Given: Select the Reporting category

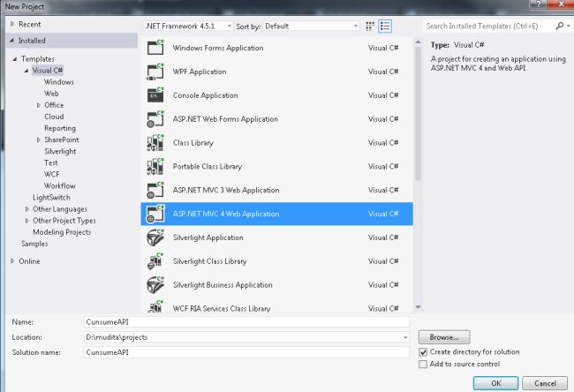Looking at the screenshot, I should (60, 128).
